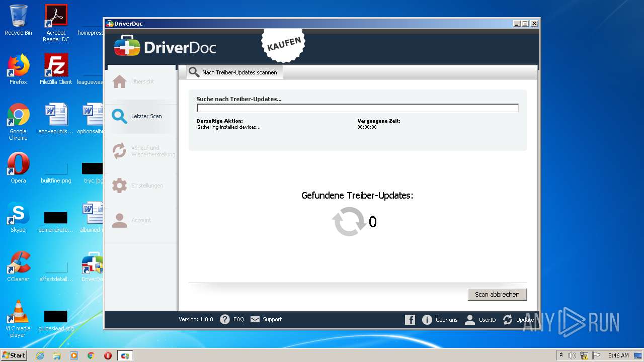This screenshot has height=362, width=644.
Task: Select DriverDoc taskbar button
Action: (x=125, y=355)
